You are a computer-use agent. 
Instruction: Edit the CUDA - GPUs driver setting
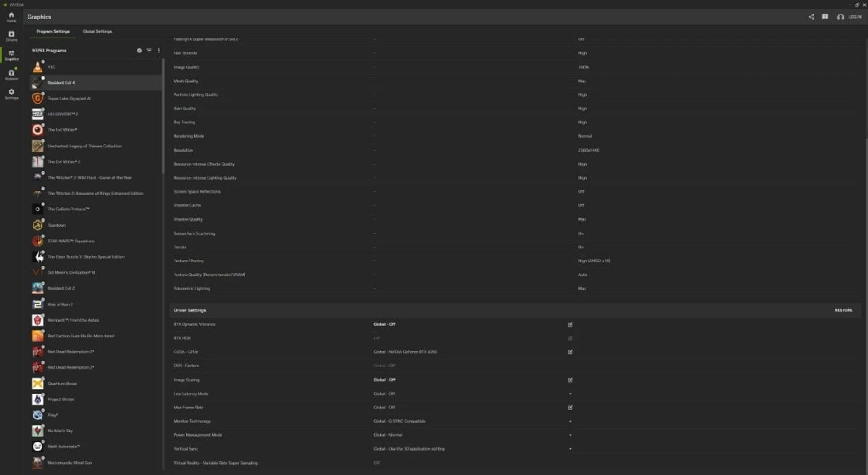(x=570, y=352)
